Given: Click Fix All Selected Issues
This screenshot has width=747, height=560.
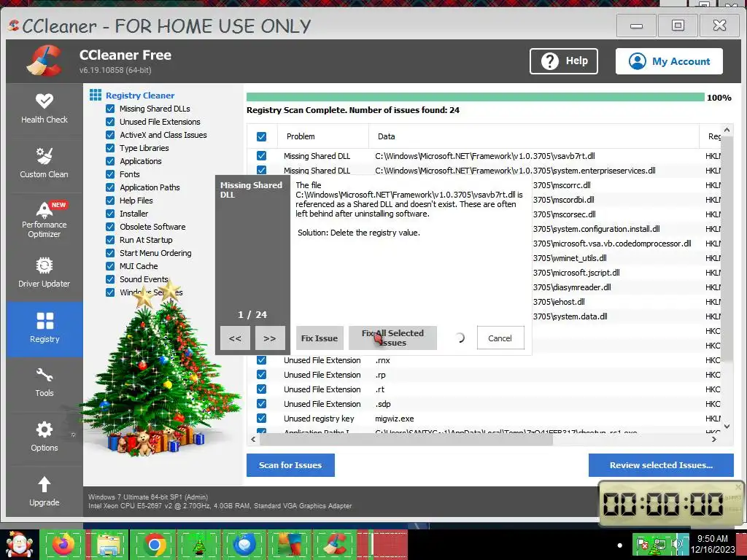Looking at the screenshot, I should pos(392,338).
